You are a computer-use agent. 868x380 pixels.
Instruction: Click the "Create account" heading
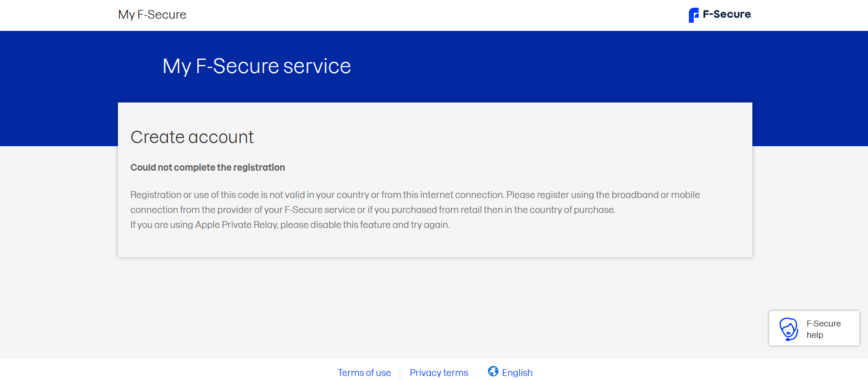(192, 137)
